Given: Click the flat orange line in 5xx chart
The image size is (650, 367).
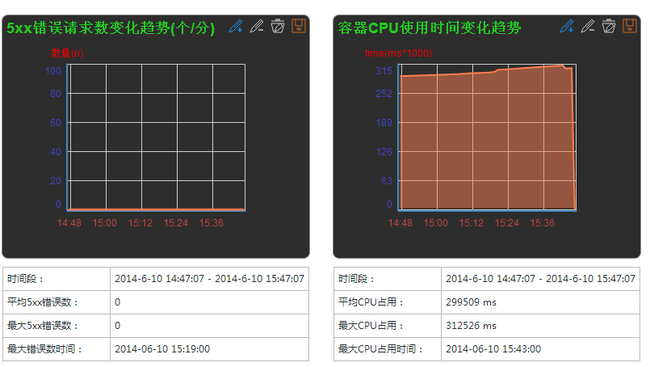Looking at the screenshot, I should coord(157,209).
